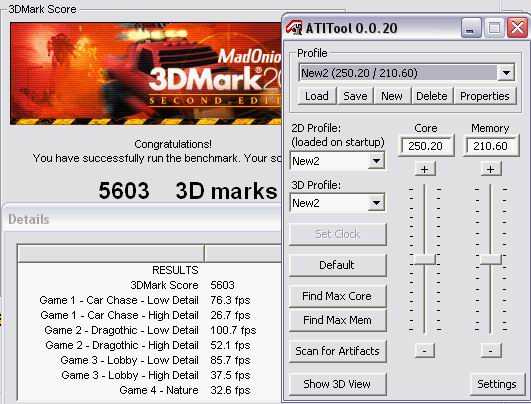Click the Core clock slider handle

[x=424, y=259]
